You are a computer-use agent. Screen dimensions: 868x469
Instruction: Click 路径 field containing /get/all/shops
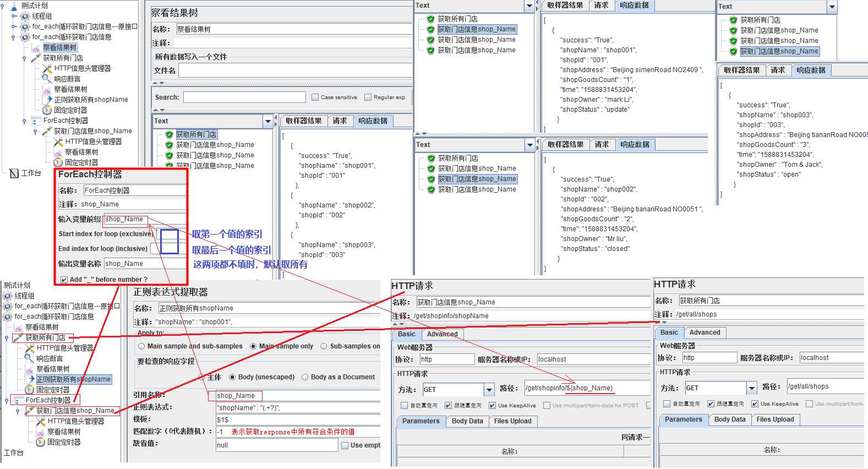pyautogui.click(x=825, y=386)
